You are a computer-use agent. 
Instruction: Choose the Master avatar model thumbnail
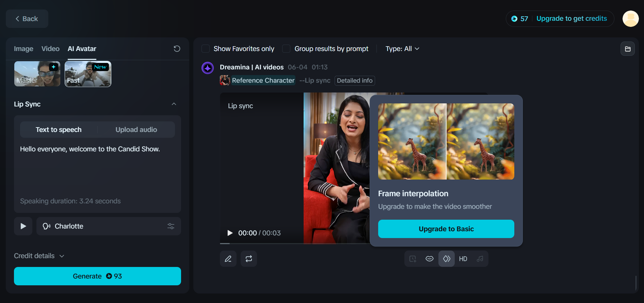(37, 74)
